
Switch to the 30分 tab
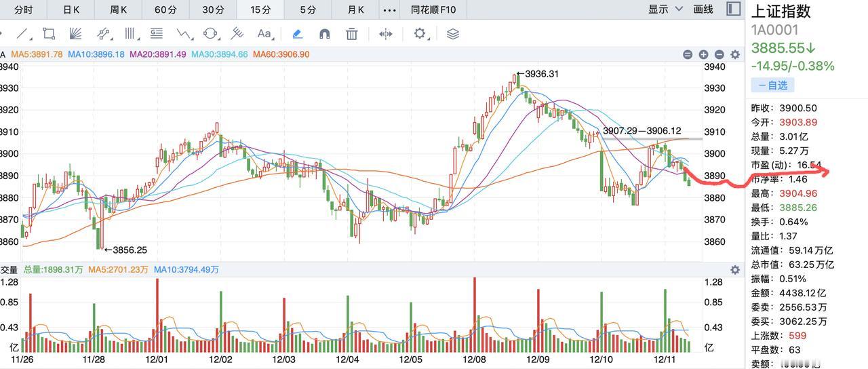213,9
